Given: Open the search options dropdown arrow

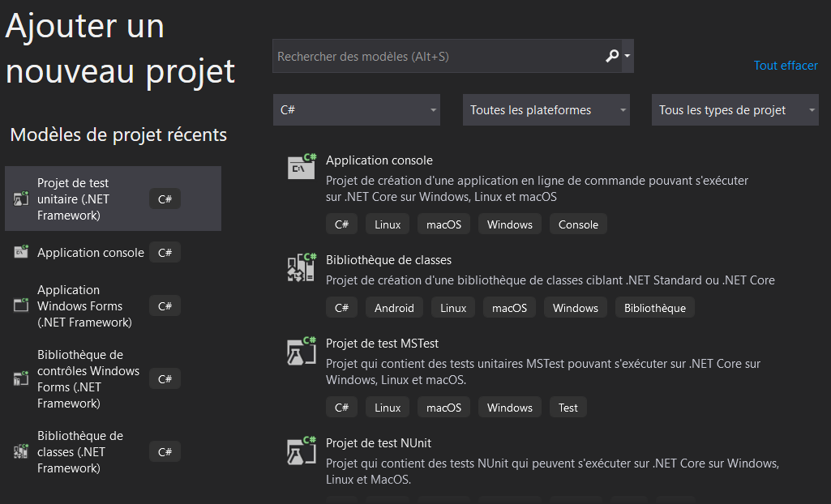Looking at the screenshot, I should pos(628,56).
